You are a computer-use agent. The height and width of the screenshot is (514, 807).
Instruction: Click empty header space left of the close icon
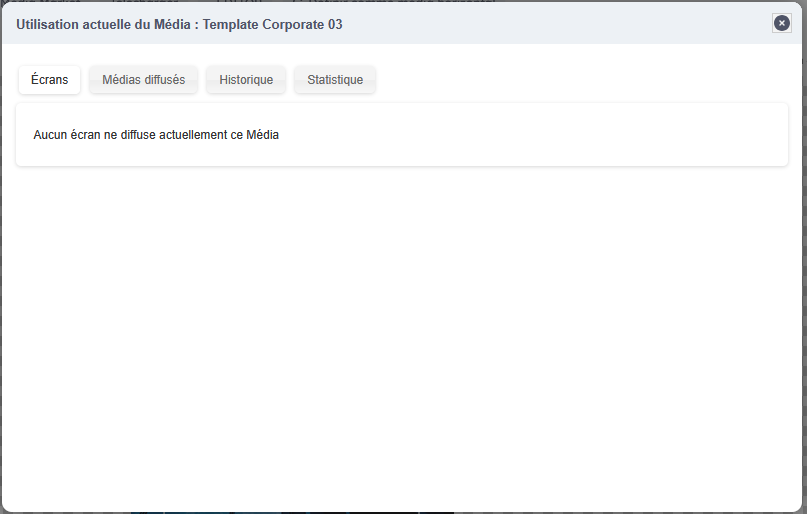(600, 24)
